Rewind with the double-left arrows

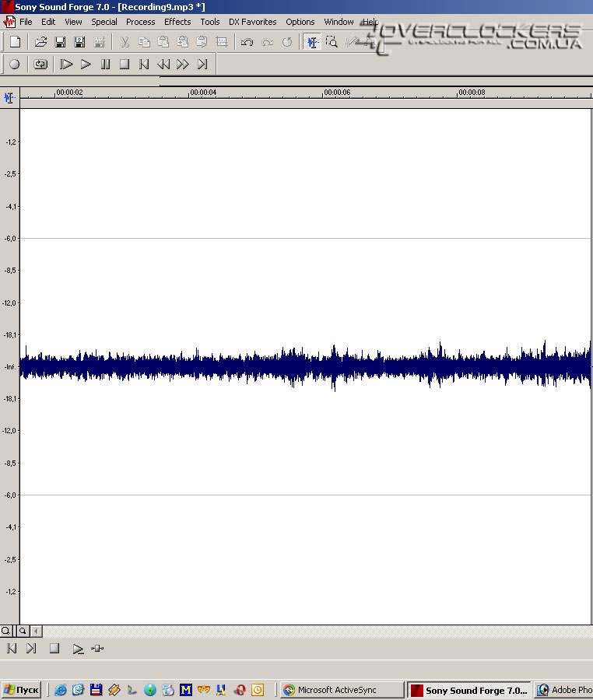163,65
